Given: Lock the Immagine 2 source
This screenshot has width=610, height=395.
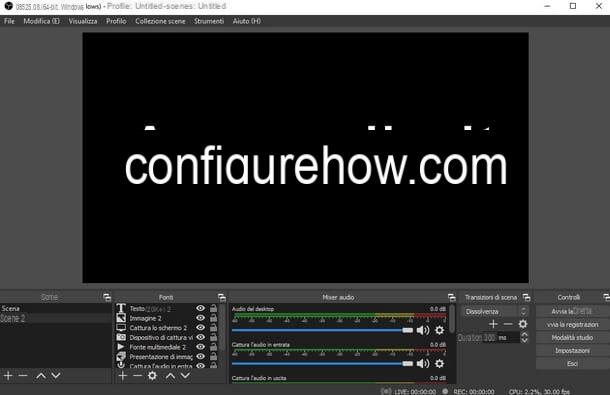Looking at the screenshot, I should point(214,318).
